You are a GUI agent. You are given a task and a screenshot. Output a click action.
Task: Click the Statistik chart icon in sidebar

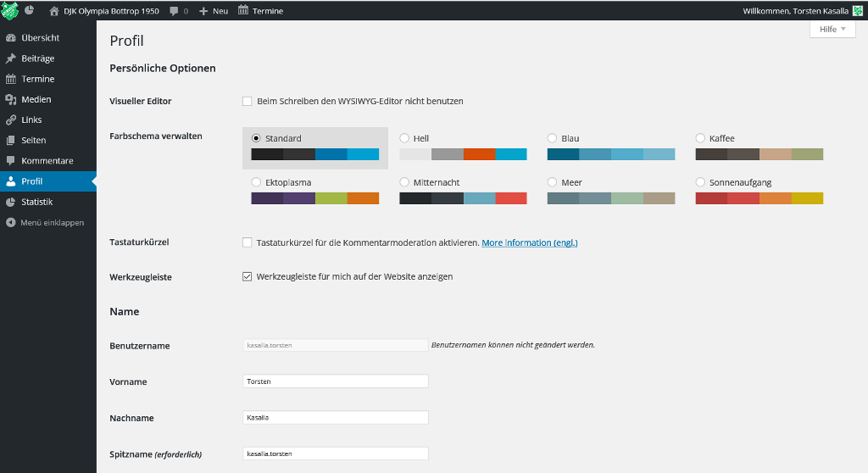pyautogui.click(x=11, y=202)
